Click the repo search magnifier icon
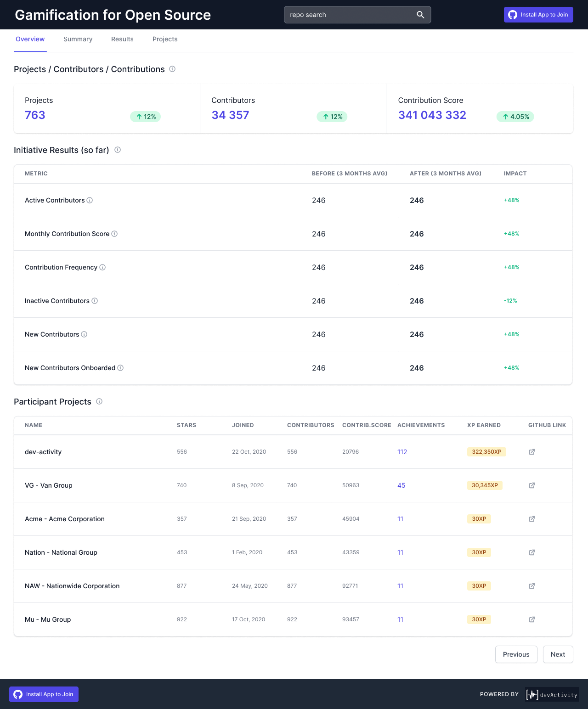The width and height of the screenshot is (588, 709). click(x=420, y=14)
